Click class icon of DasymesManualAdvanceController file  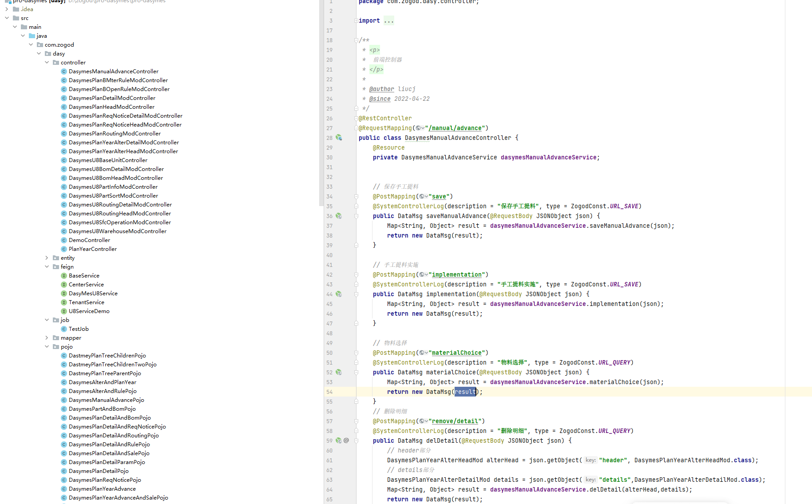[x=64, y=71]
